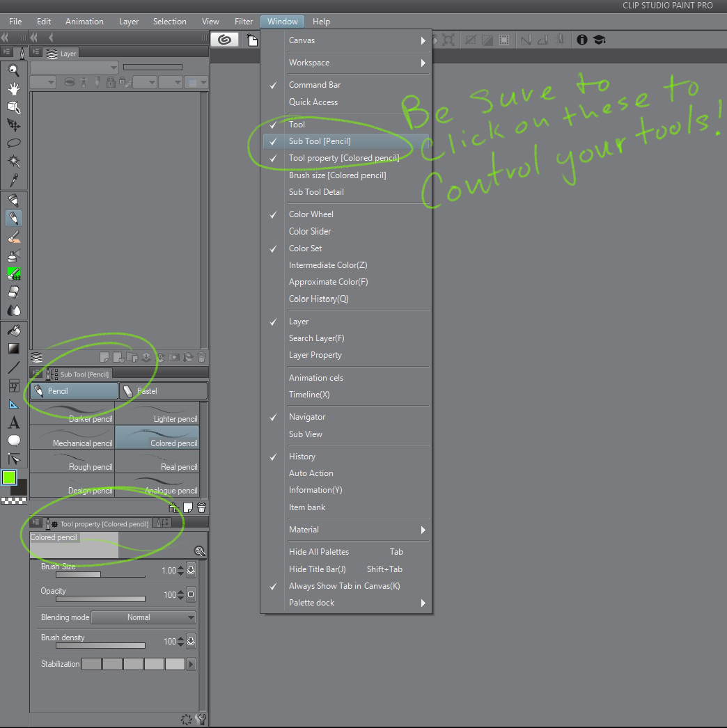Choose the Mechanical pencil sub tool

[x=72, y=437]
